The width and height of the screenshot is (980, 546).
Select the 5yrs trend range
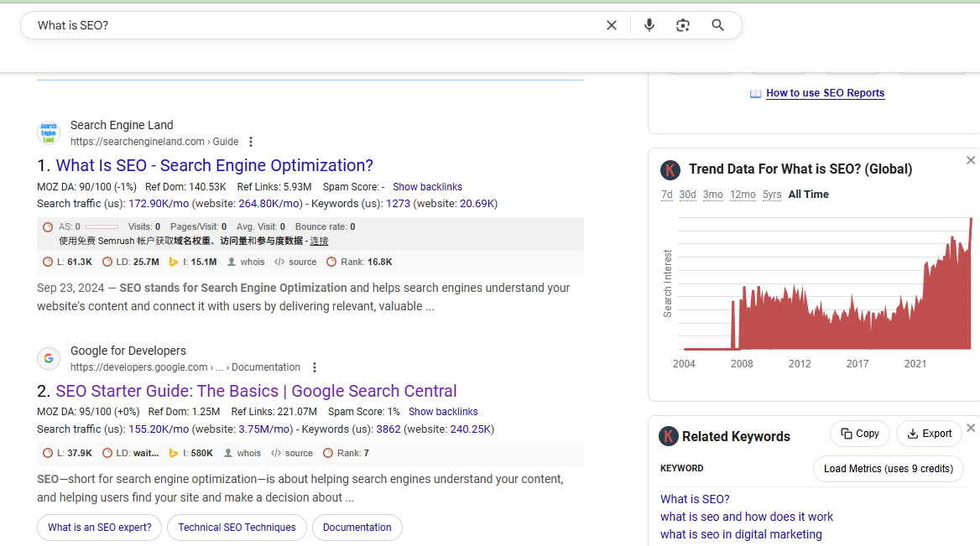click(x=772, y=195)
